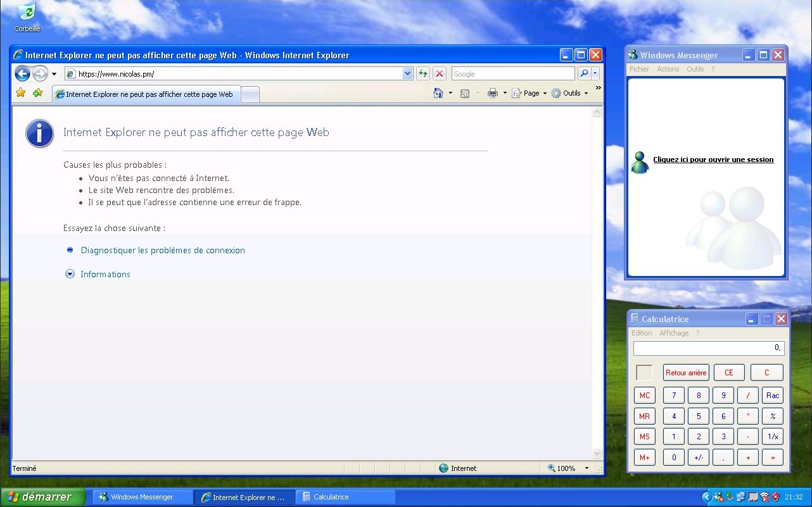The height and width of the screenshot is (507, 812).
Task: Click the +/- sign toggle button
Action: 699,457
